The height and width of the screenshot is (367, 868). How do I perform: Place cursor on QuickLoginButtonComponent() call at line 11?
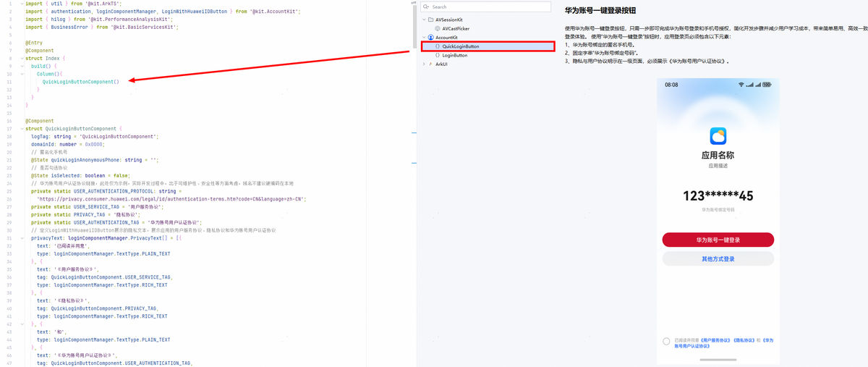coord(80,82)
